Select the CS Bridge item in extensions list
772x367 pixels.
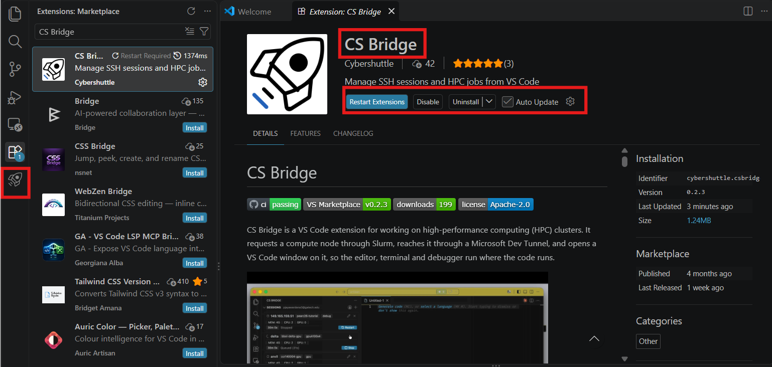point(123,69)
